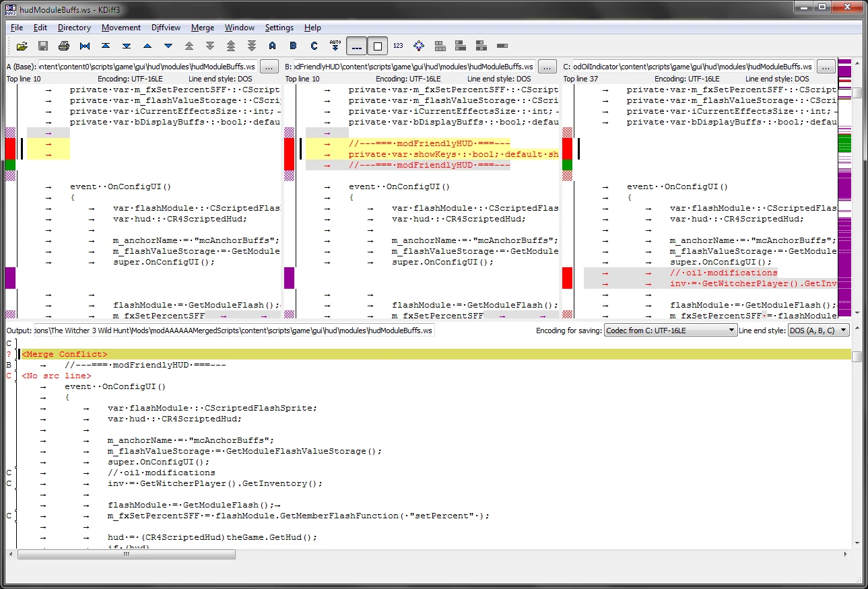Toggle automatic advance to next conflict
Screen dimensions: 868x589
click(x=335, y=46)
